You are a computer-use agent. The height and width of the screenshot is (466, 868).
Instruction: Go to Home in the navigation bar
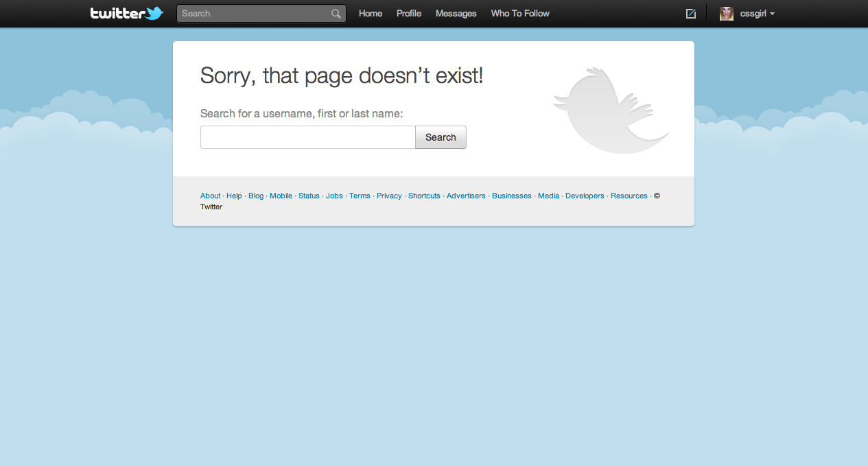click(371, 14)
